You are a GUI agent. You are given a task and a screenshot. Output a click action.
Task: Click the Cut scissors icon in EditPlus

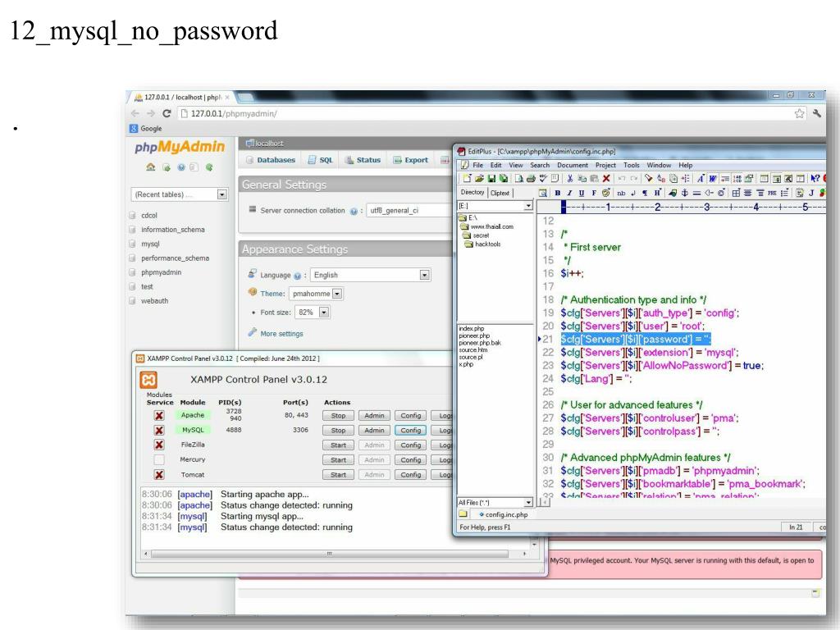pyautogui.click(x=569, y=178)
